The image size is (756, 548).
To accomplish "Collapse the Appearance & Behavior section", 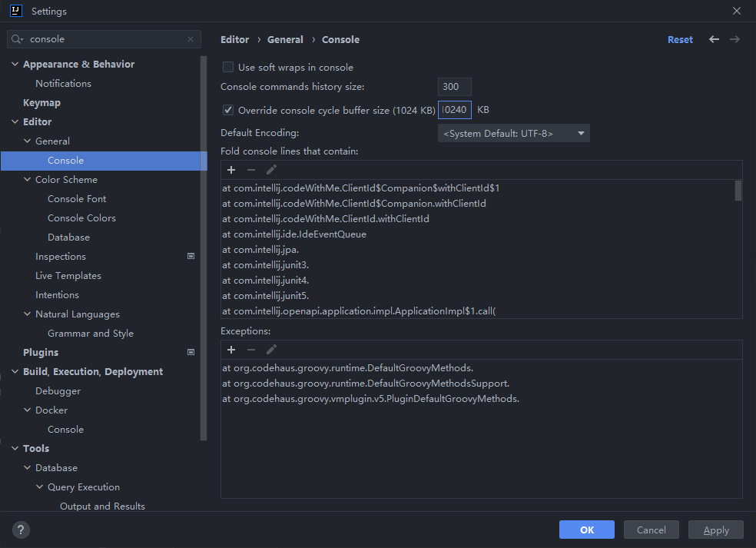I will tap(15, 65).
